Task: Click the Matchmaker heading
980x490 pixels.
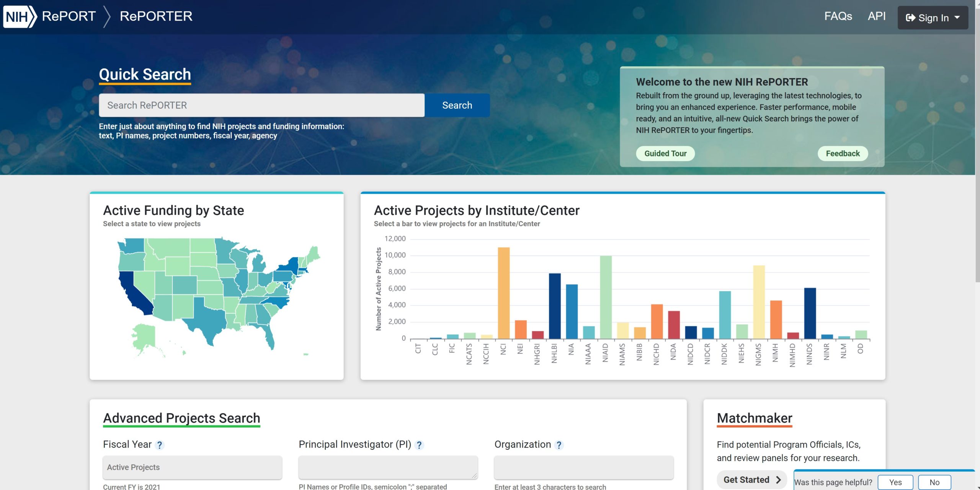Action: 755,418
